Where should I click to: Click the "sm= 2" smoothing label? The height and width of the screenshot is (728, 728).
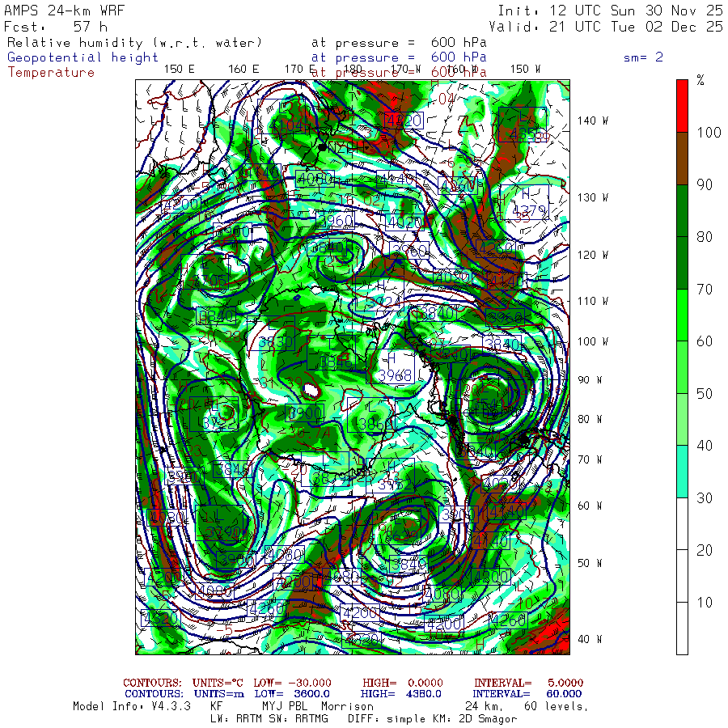(643, 57)
